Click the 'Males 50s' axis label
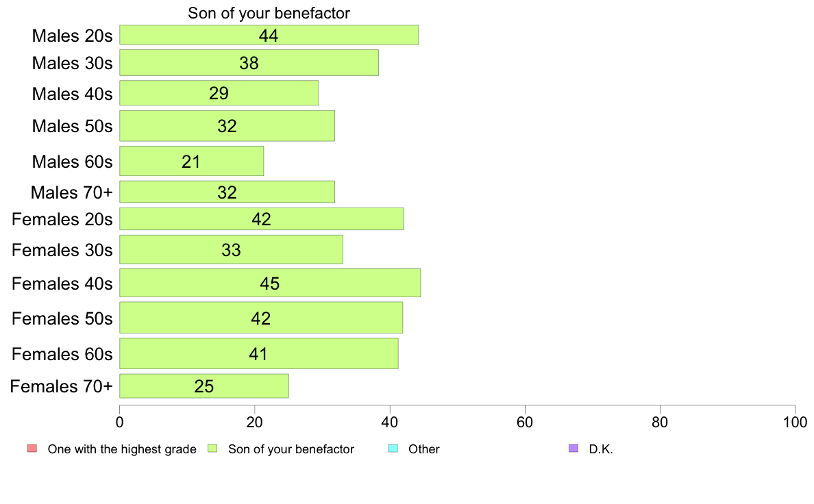This screenshot has height=504, width=814. pos(72,126)
